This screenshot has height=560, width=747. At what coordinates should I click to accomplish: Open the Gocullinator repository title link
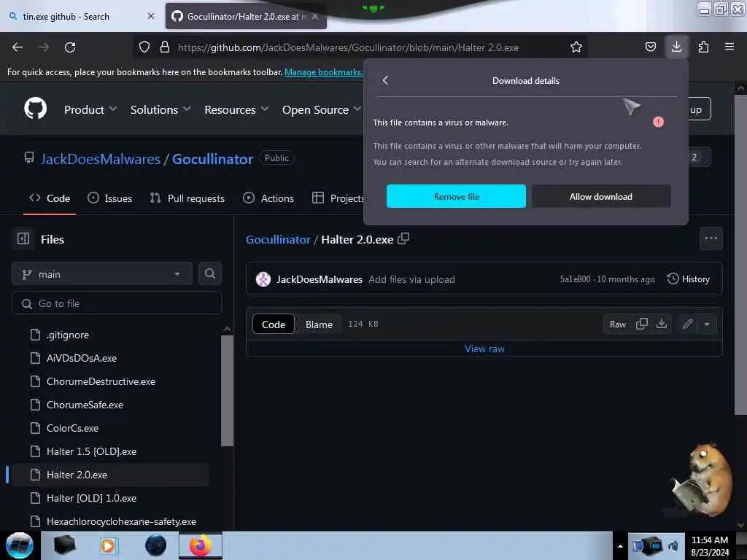212,158
